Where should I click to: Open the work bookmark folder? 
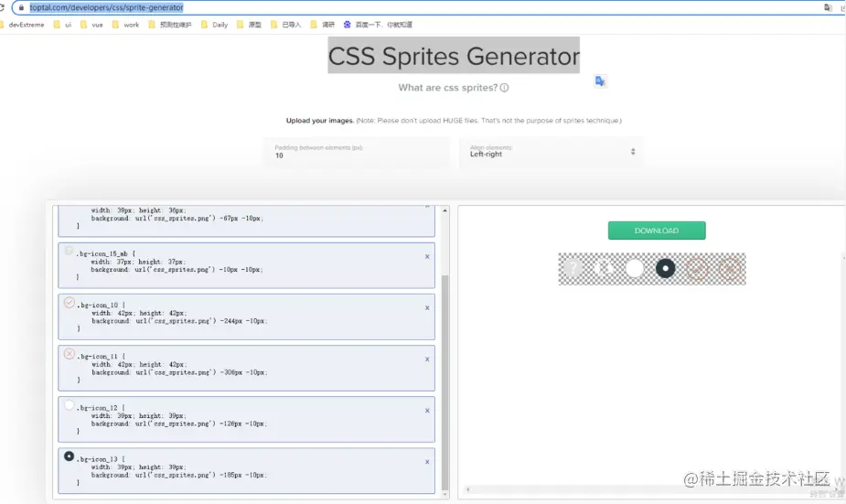click(x=125, y=25)
